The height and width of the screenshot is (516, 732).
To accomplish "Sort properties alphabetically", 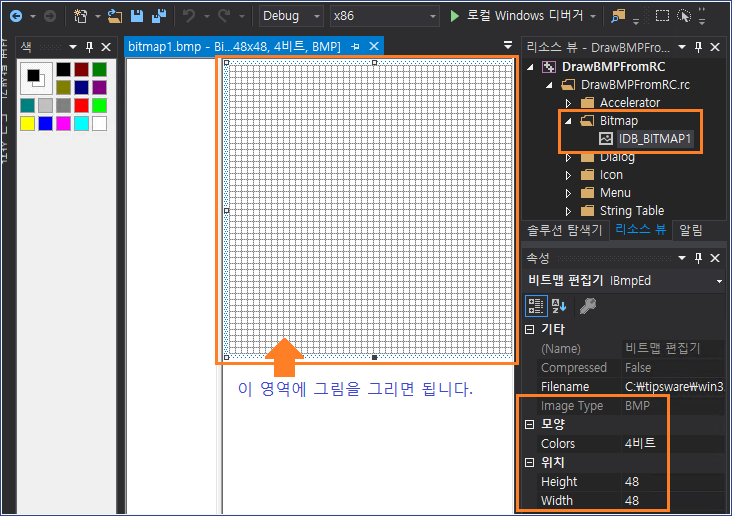I will tap(559, 306).
